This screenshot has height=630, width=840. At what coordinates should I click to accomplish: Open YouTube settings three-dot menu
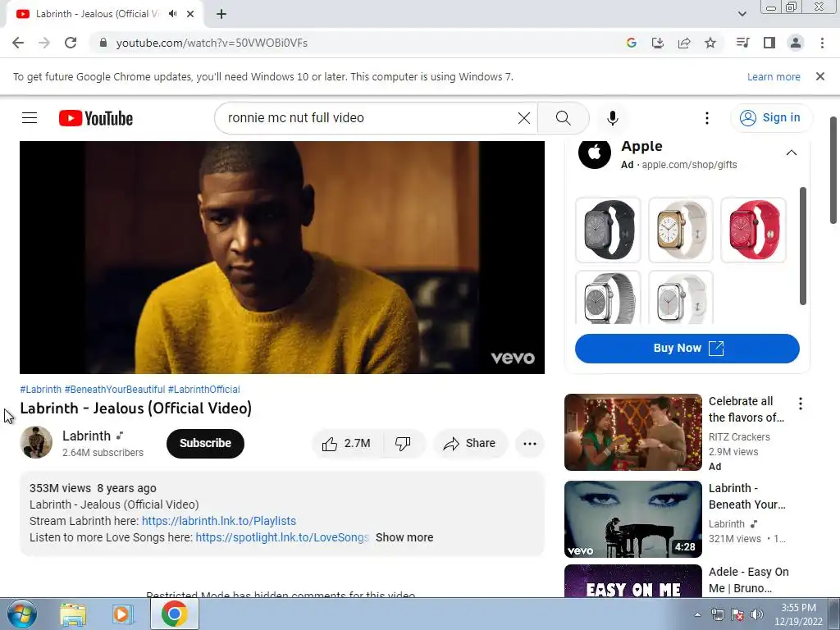coord(706,118)
